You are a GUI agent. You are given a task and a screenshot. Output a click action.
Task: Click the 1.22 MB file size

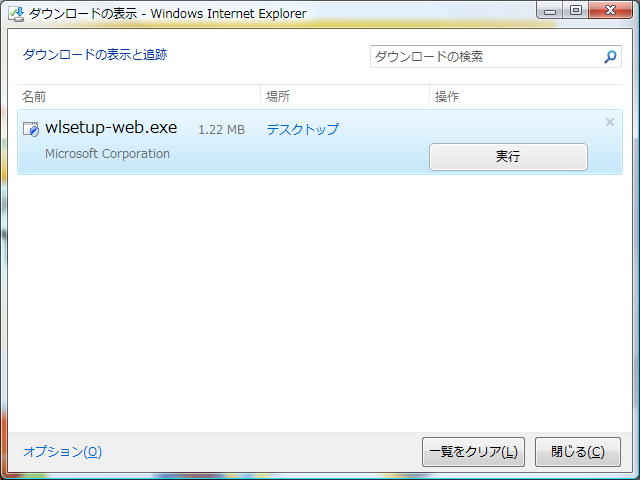[x=221, y=130]
